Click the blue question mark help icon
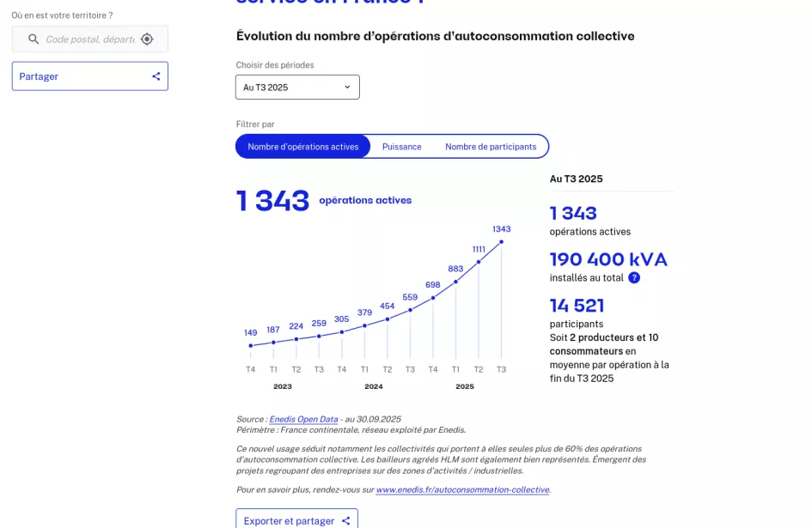 [x=634, y=277]
